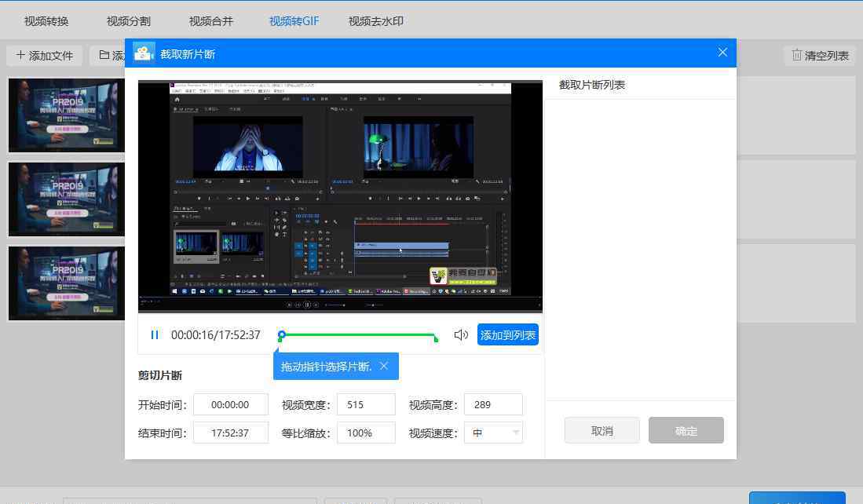Click the add file plus icon

click(20, 56)
